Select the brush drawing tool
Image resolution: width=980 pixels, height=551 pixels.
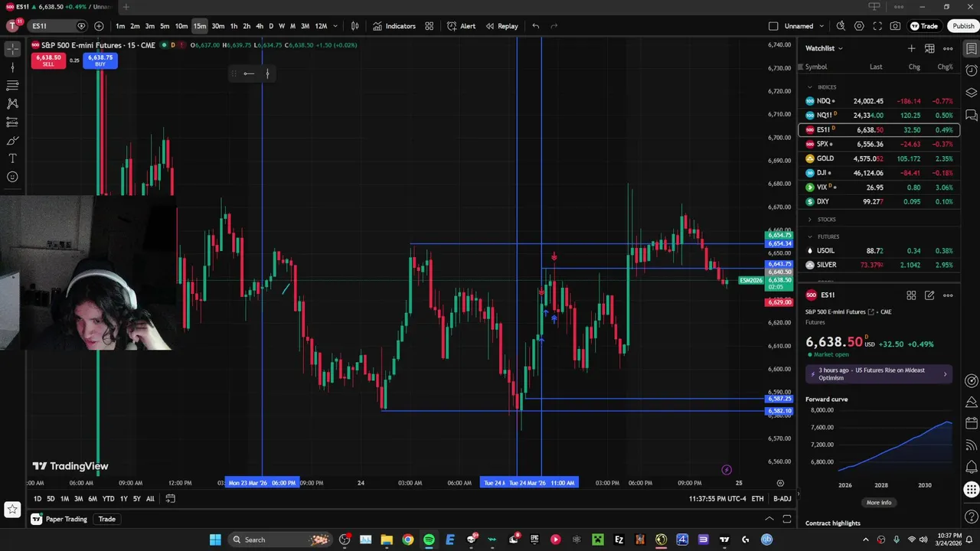click(x=12, y=141)
